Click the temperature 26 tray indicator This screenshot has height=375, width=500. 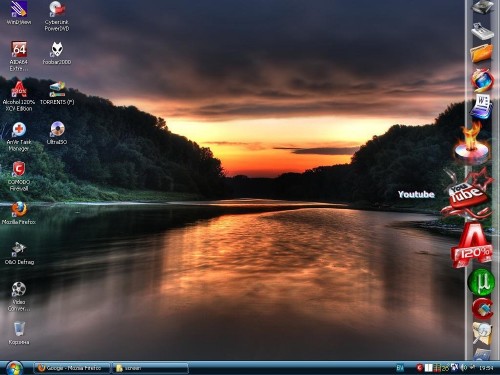pos(445,368)
